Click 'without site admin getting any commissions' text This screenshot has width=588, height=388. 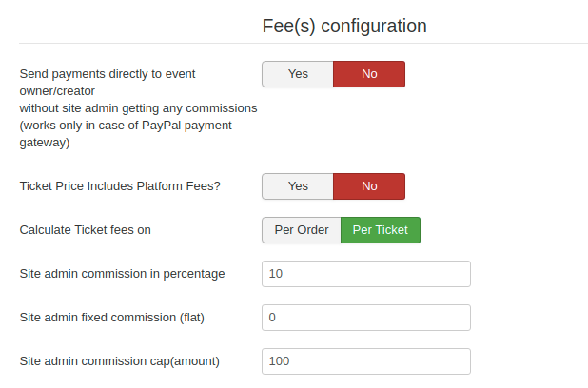click(138, 108)
